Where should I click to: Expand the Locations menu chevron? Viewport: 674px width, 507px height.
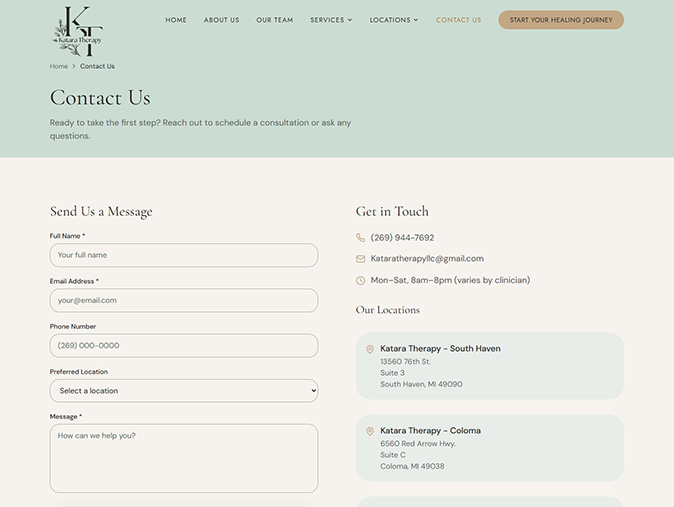pos(416,20)
